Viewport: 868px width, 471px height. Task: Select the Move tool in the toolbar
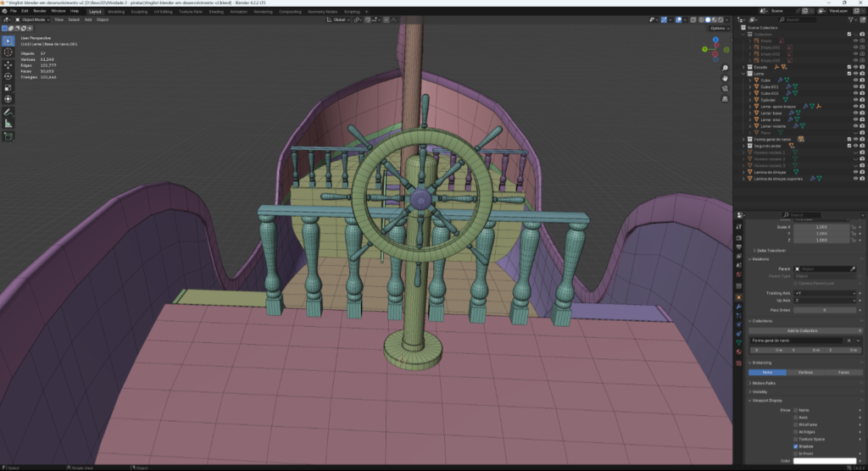[8, 64]
